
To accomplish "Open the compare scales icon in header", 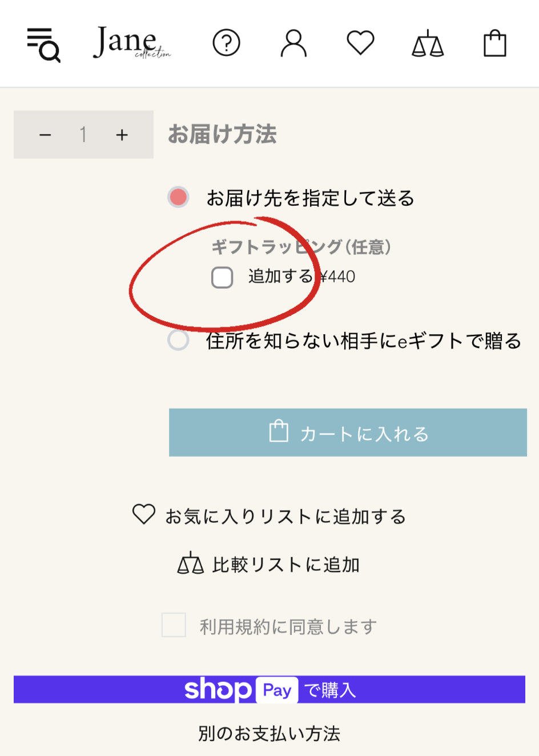I will 428,43.
